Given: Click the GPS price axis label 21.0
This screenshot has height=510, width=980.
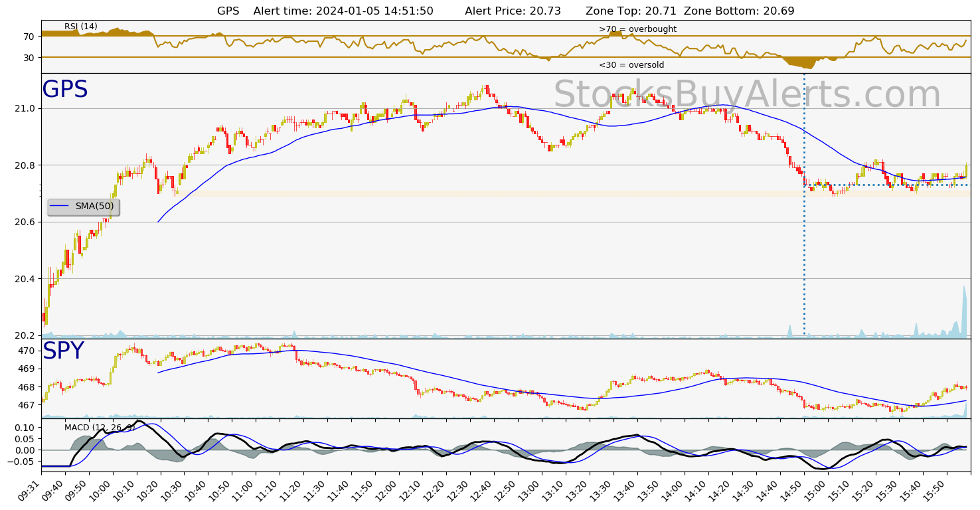Looking at the screenshot, I should pos(25,108).
